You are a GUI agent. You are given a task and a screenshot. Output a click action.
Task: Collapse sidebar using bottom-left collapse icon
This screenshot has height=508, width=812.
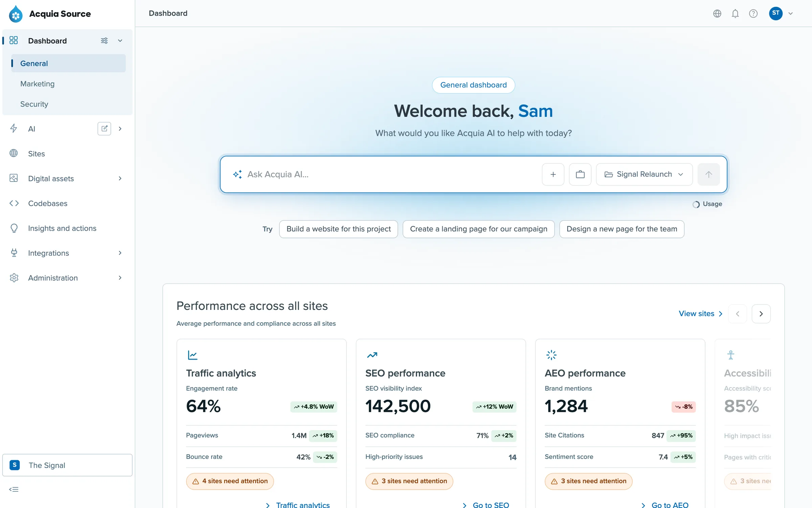14,489
